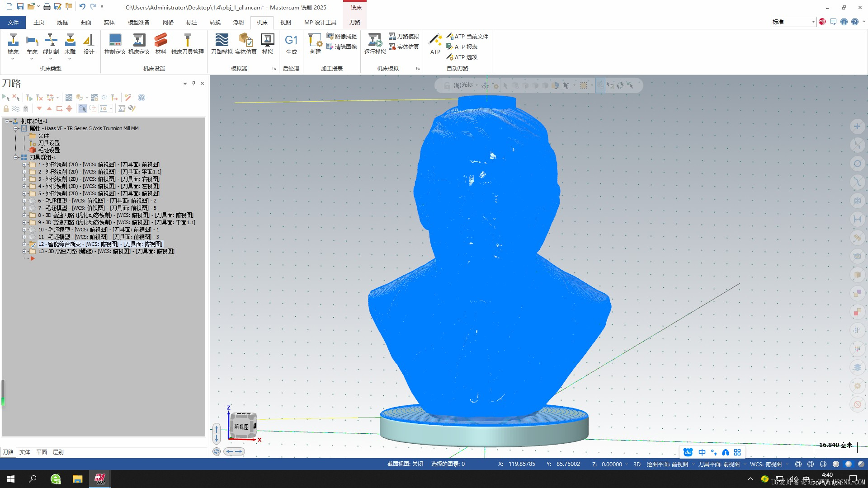Open the 标准 combo box dropdown
Viewport: 868px width, 488px height.
point(813,22)
